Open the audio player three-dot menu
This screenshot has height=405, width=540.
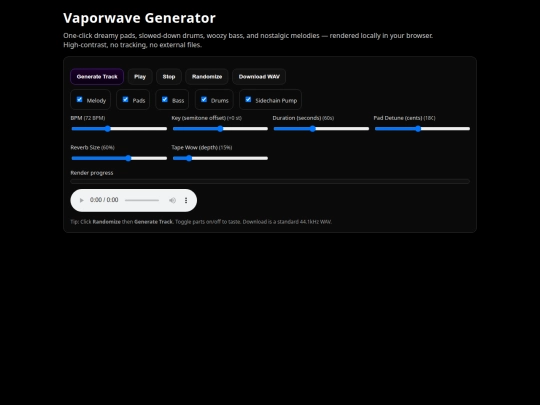tap(186, 200)
